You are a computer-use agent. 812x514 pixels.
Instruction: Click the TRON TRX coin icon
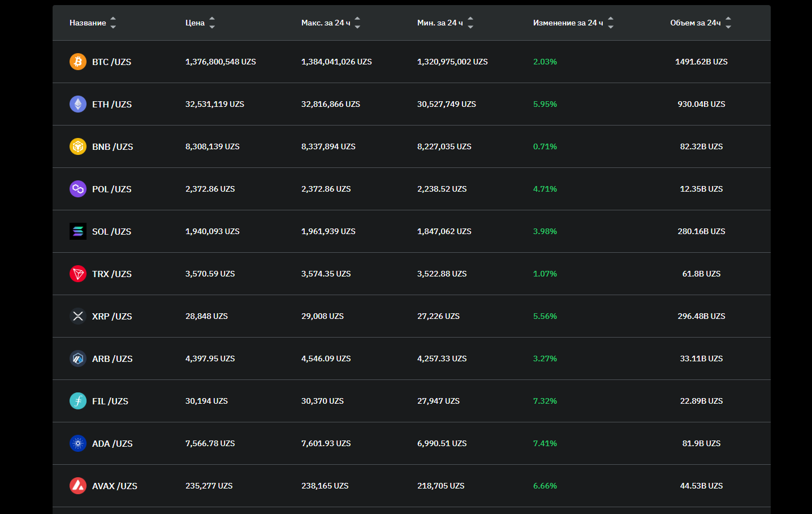coord(78,274)
